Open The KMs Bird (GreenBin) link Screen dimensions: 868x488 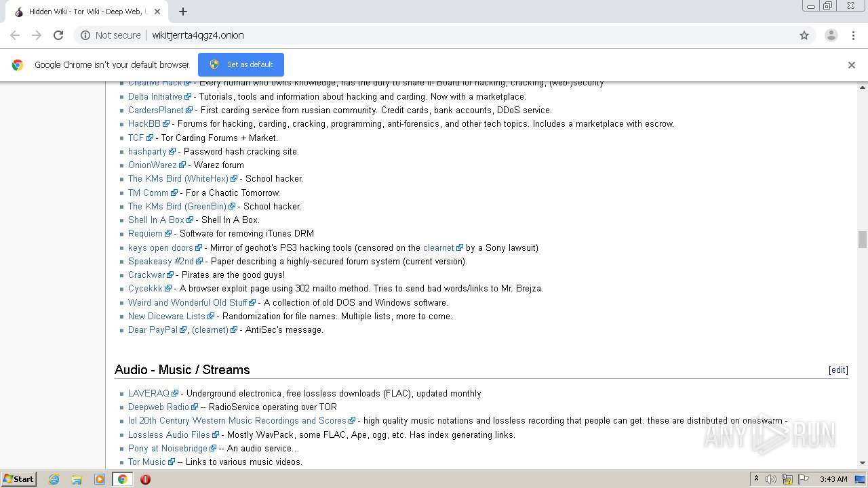178,206
